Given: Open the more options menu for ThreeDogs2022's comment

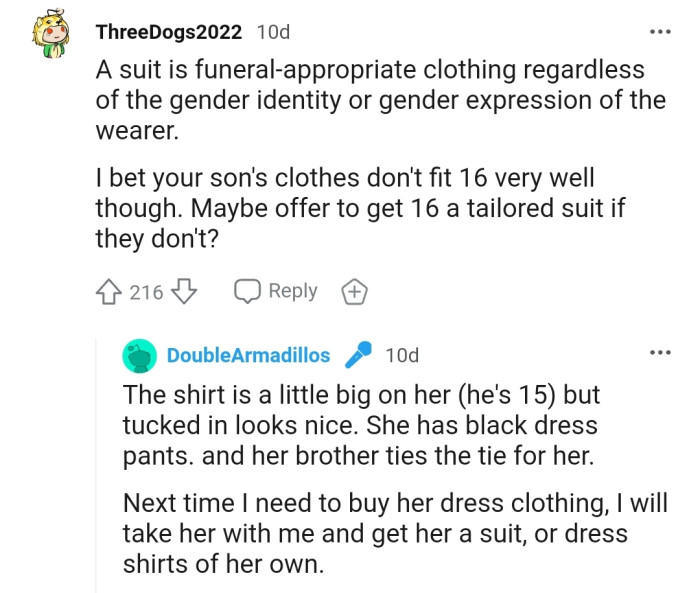Looking at the screenshot, I should [660, 32].
